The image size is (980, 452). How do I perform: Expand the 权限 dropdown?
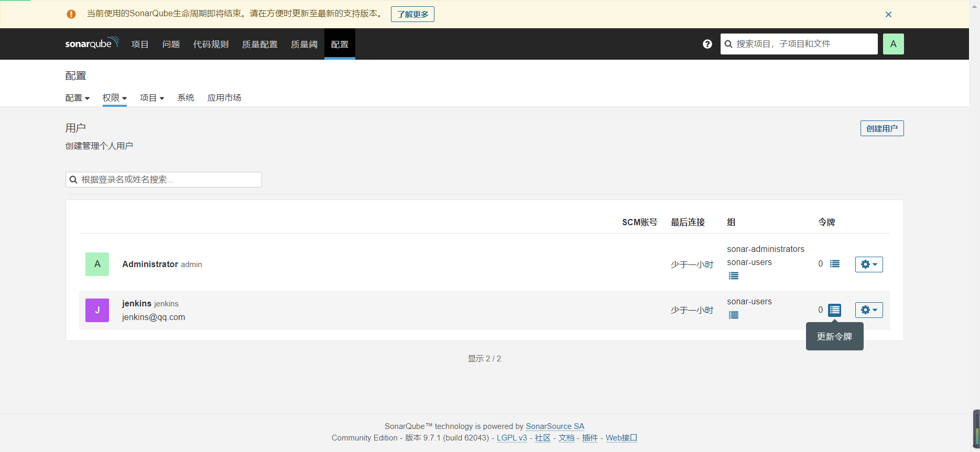pos(115,98)
